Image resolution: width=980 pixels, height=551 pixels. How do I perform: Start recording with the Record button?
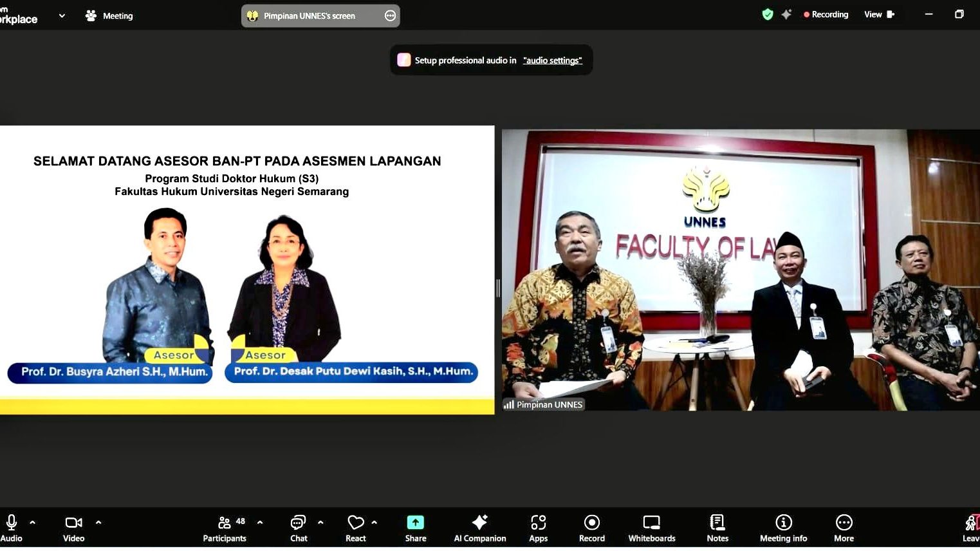pos(591,527)
